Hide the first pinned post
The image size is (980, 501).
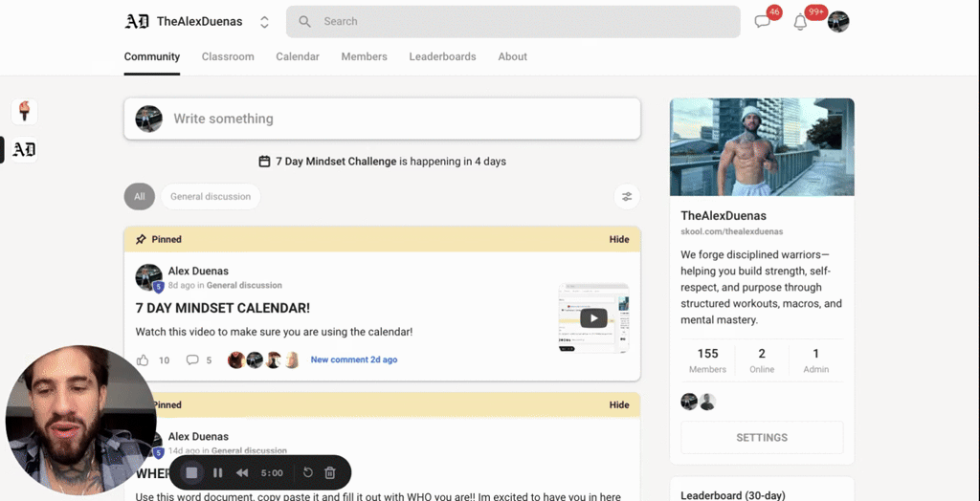coord(619,239)
